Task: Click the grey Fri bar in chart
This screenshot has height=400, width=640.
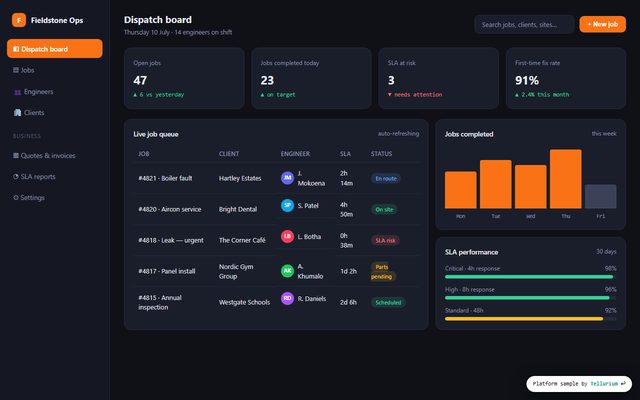Action: point(601,197)
